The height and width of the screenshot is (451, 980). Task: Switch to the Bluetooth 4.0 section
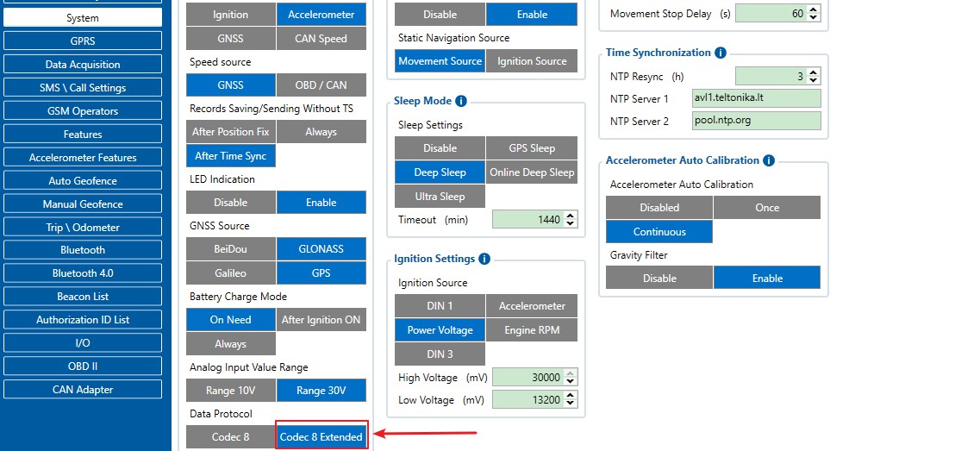(x=83, y=273)
